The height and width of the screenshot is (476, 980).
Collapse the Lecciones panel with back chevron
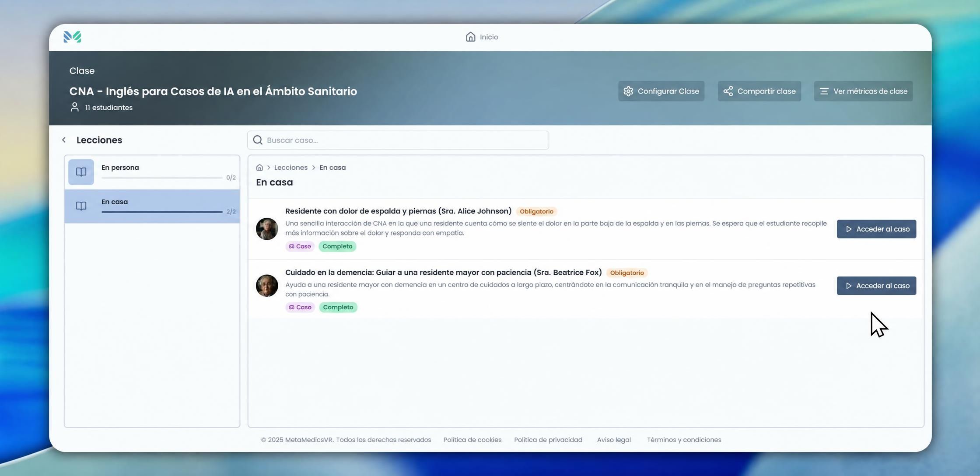(64, 140)
